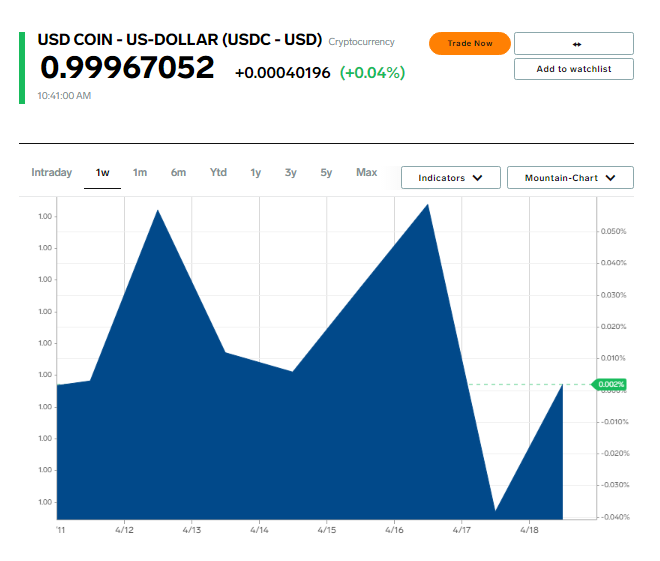Show the Max time range

367,173
